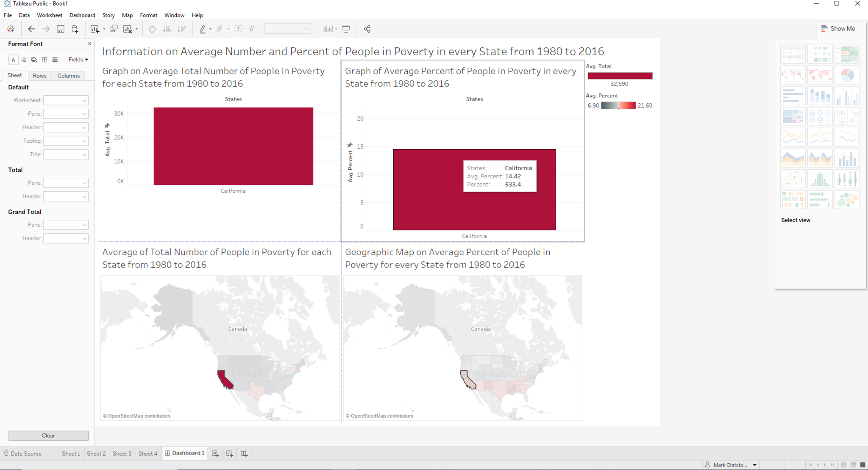Click the Avg. Percent color gradient legend
The width and height of the screenshot is (868, 470).
[x=618, y=105]
